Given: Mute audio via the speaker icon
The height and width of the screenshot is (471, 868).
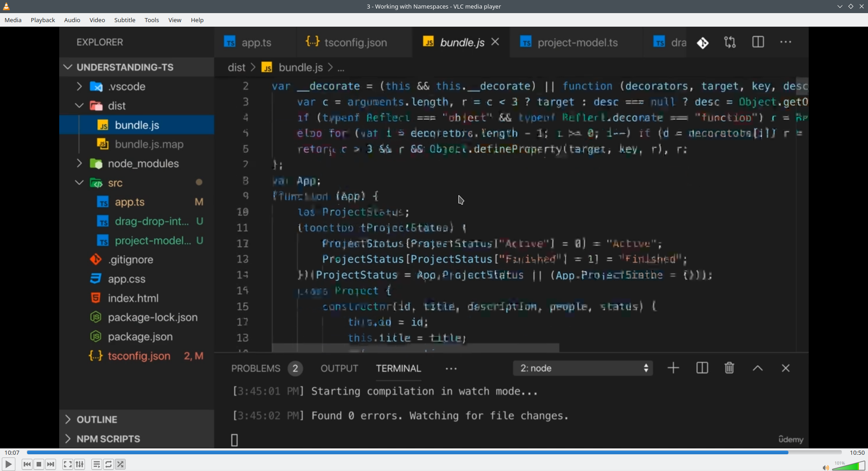Looking at the screenshot, I should point(826,467).
